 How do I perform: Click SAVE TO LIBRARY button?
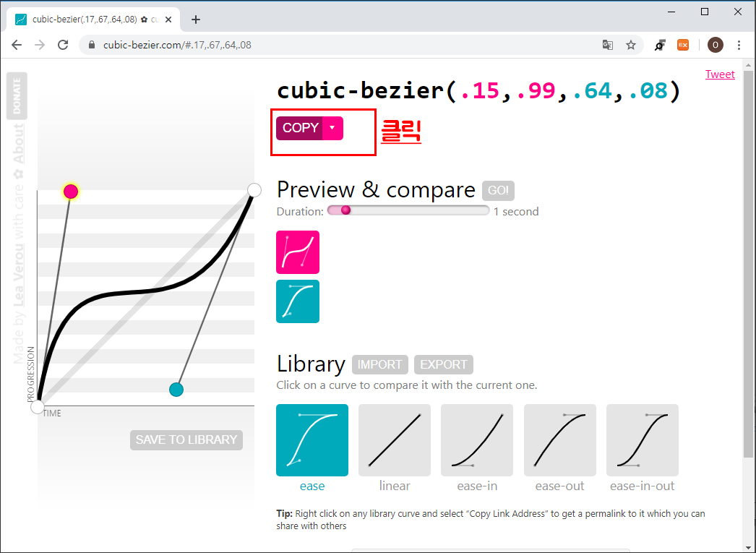point(186,440)
